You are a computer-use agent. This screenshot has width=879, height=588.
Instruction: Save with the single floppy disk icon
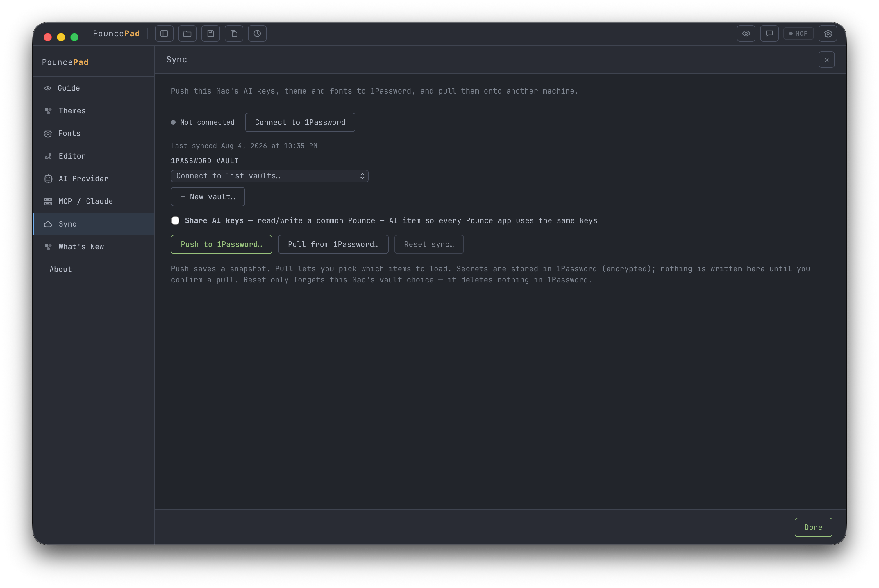pos(210,33)
